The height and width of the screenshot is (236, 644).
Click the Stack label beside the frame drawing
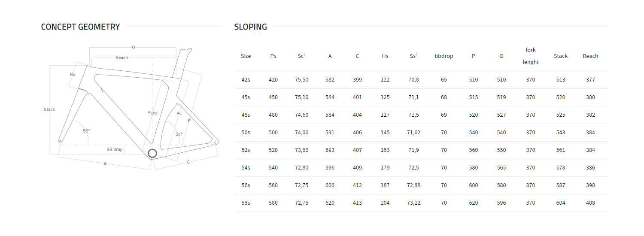point(49,109)
